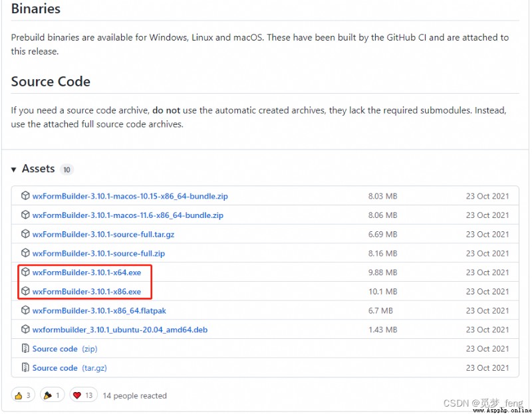The image size is (532, 414).
Task: Click the '8.06 MB' file size
Action: pyautogui.click(x=383, y=215)
